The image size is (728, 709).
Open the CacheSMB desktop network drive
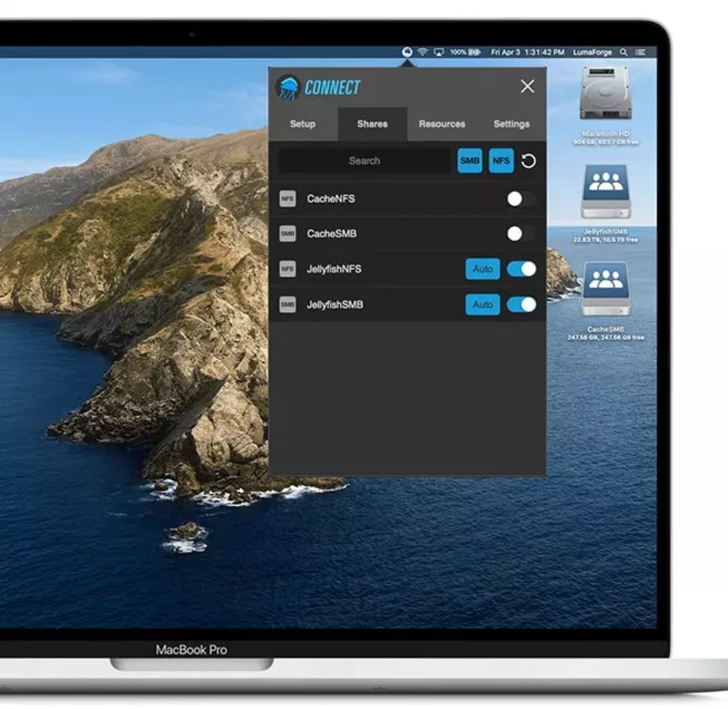pyautogui.click(x=606, y=290)
